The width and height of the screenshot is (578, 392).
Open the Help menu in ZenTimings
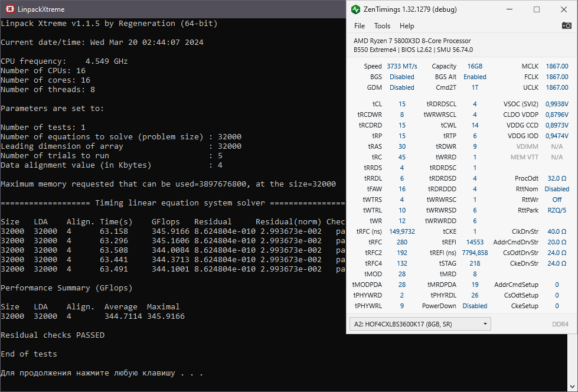(x=407, y=26)
